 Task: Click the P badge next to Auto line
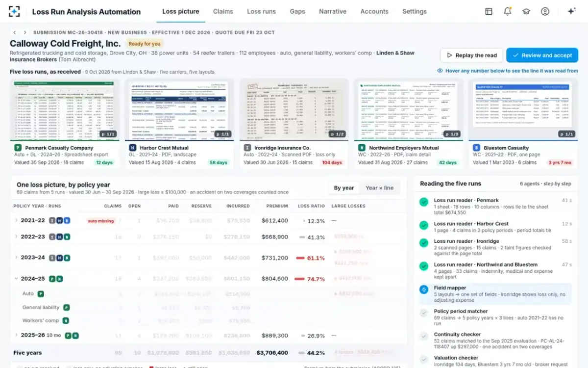click(41, 294)
